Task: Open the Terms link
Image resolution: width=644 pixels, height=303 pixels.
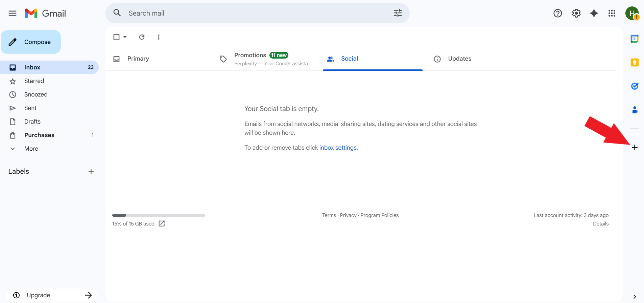Action: tap(329, 215)
